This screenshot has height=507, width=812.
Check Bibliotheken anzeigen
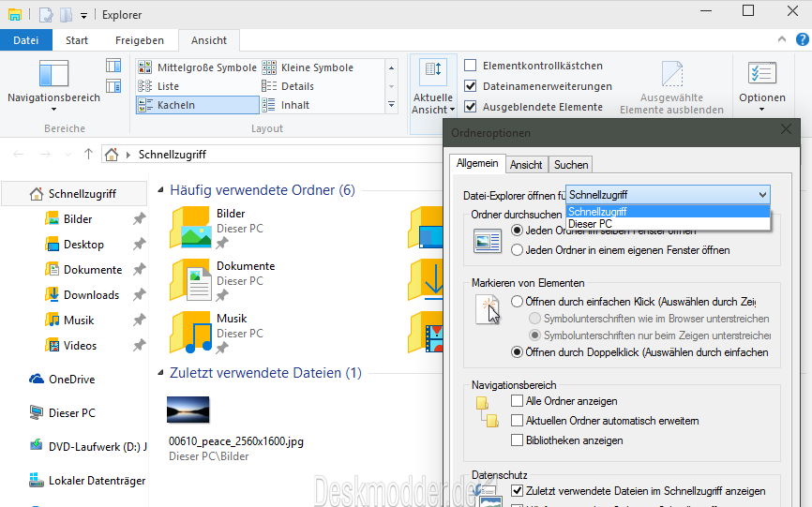[517, 440]
